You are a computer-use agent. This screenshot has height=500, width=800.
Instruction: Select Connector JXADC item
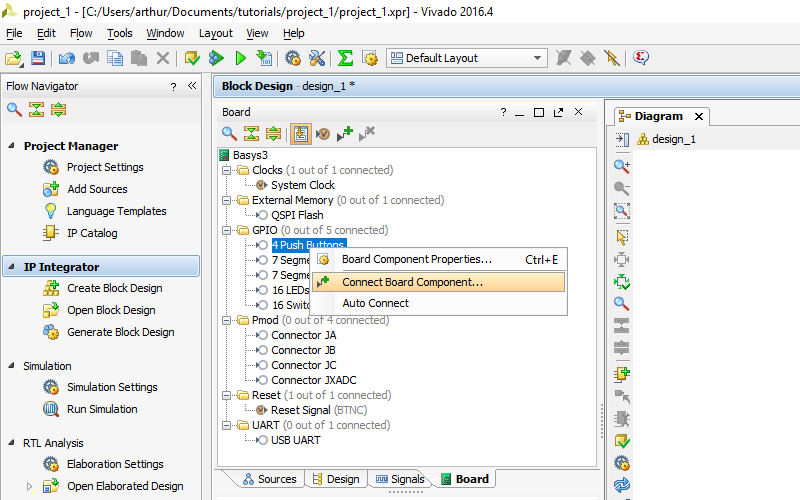314,380
